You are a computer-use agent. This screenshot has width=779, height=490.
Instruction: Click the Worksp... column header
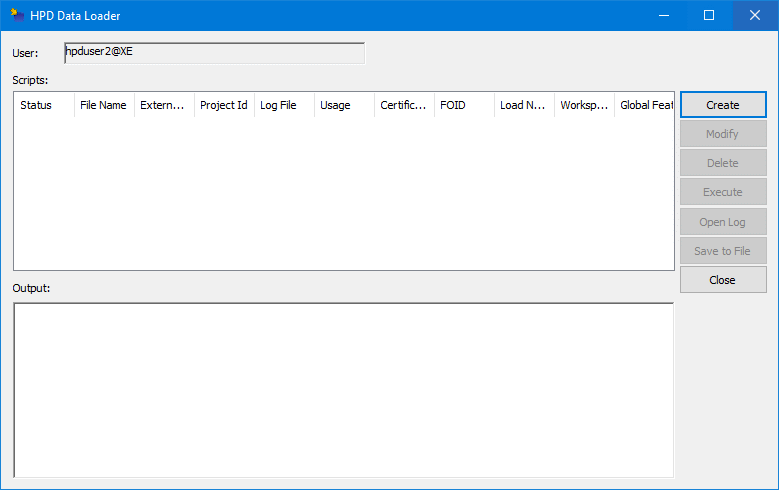coord(584,105)
